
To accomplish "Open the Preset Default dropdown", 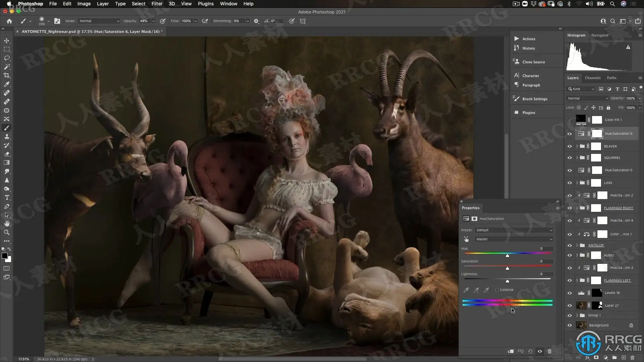I will [514, 230].
